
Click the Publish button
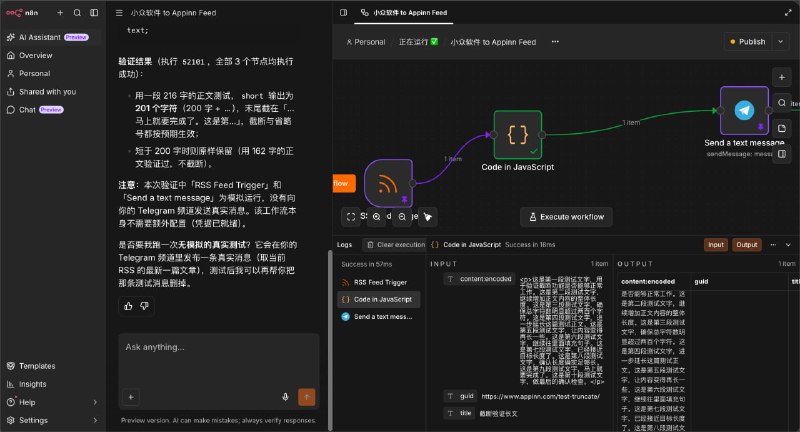point(748,42)
